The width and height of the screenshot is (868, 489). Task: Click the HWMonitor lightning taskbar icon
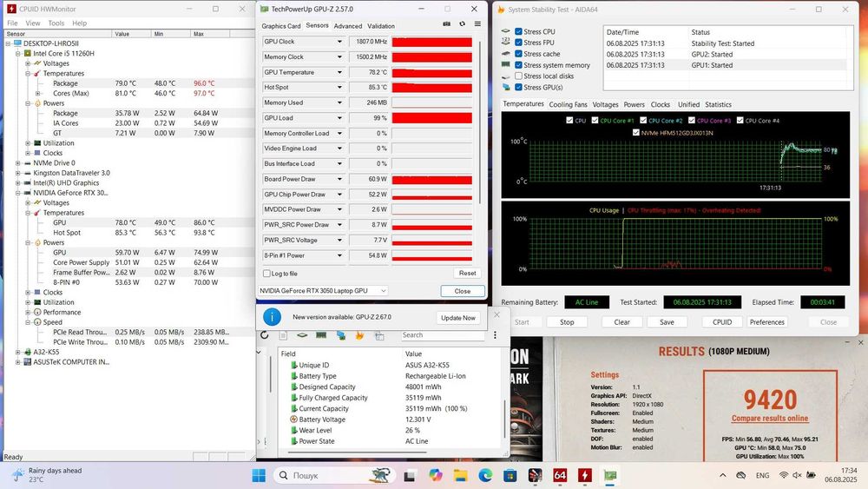pos(585,475)
